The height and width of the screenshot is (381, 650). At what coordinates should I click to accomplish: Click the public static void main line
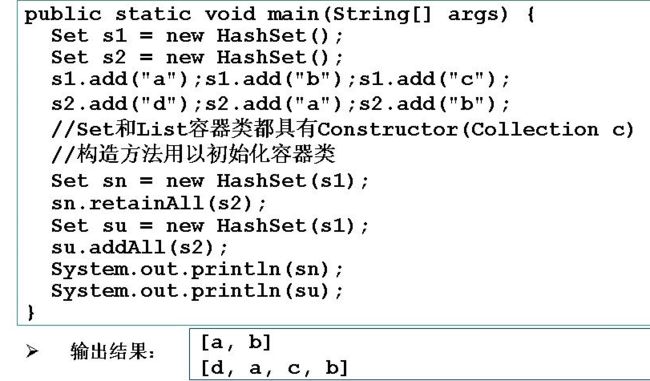click(x=280, y=15)
